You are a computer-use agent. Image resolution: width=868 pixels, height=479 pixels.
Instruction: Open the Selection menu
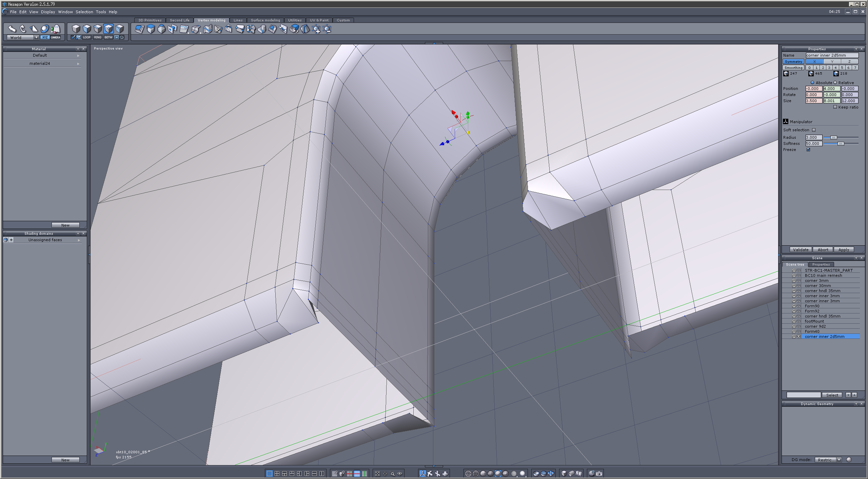tap(84, 12)
